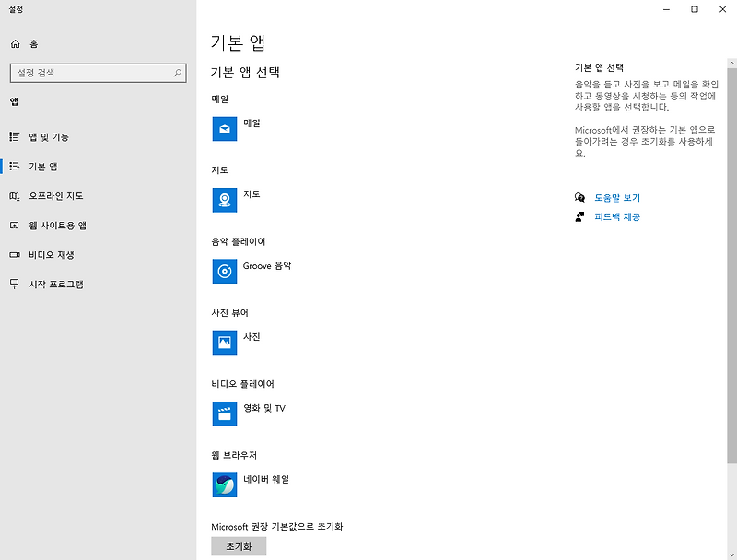
Task: Click the search magnifier icon
Action: (178, 72)
